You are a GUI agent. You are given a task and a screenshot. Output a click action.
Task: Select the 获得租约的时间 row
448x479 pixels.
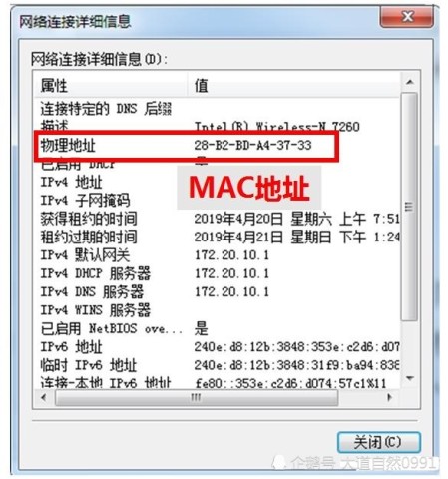[218, 219]
